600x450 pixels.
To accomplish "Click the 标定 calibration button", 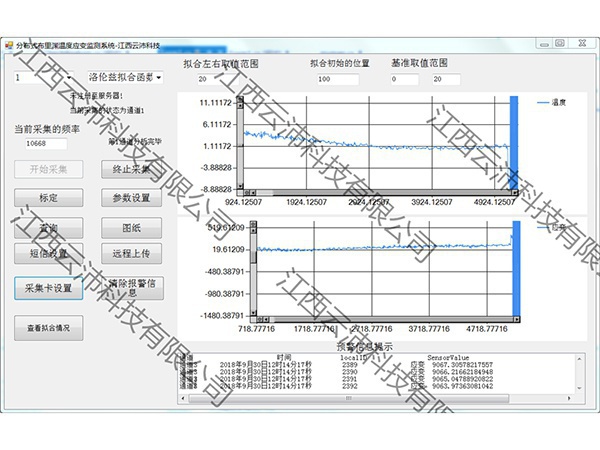I will tap(48, 198).
